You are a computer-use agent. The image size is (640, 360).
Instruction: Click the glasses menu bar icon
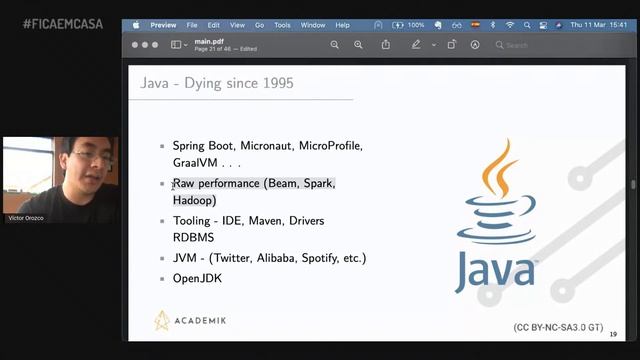click(x=457, y=25)
